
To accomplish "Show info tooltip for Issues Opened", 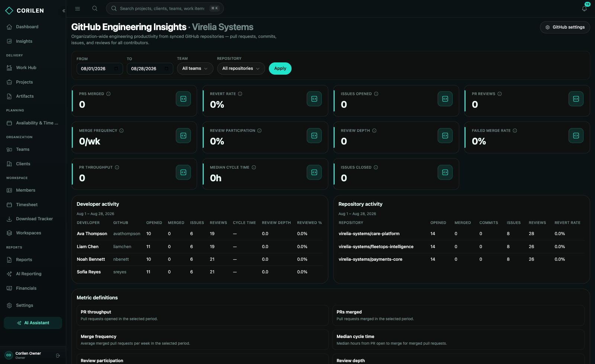I will pos(376,94).
